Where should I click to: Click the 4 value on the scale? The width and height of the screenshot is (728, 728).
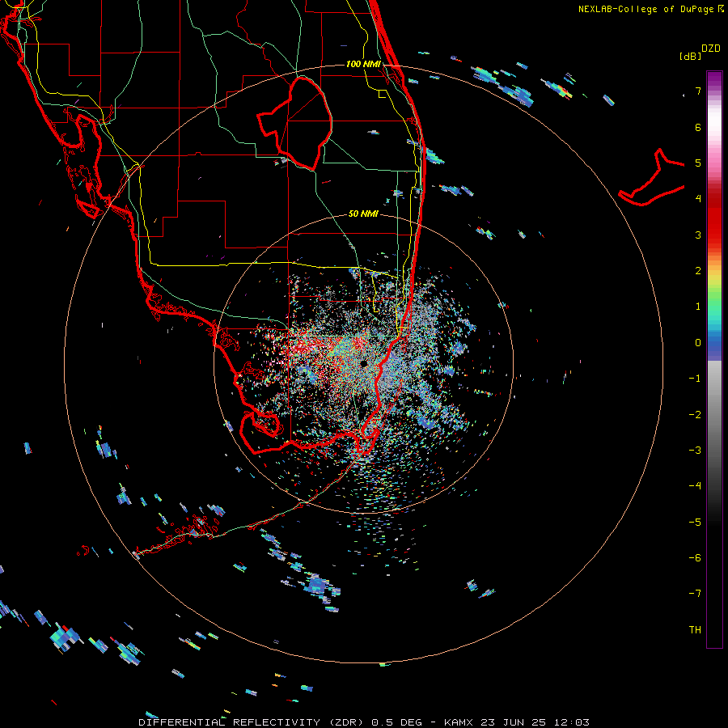698,199
